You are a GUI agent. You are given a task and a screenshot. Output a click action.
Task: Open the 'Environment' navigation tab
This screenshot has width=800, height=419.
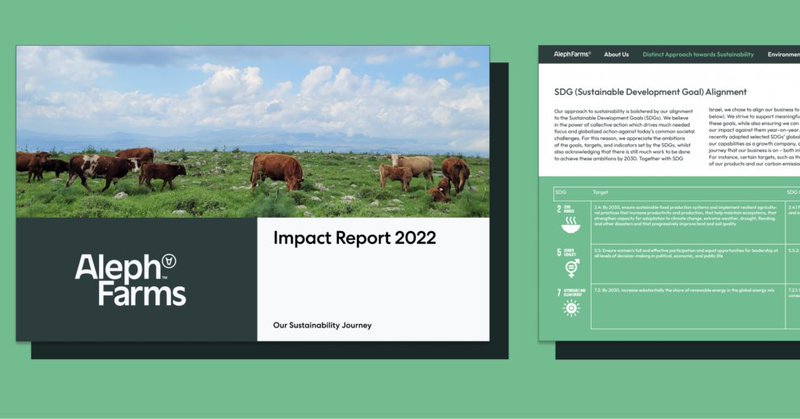click(784, 55)
